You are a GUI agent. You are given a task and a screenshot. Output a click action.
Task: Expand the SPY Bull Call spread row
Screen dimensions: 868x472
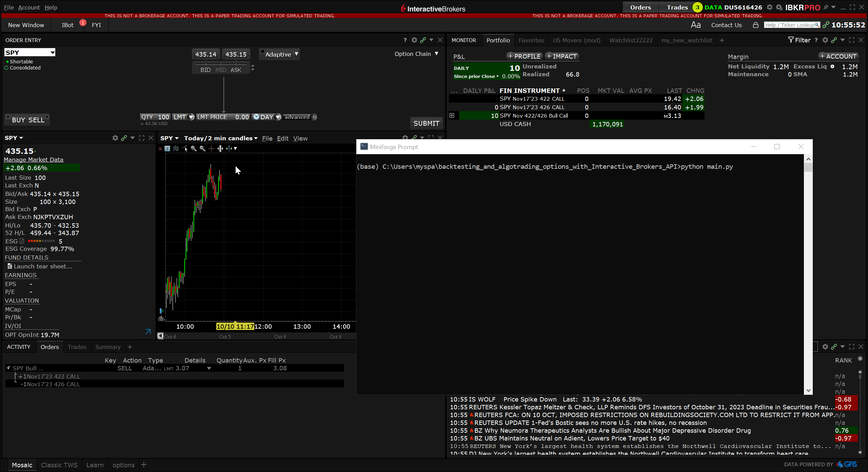click(452, 116)
